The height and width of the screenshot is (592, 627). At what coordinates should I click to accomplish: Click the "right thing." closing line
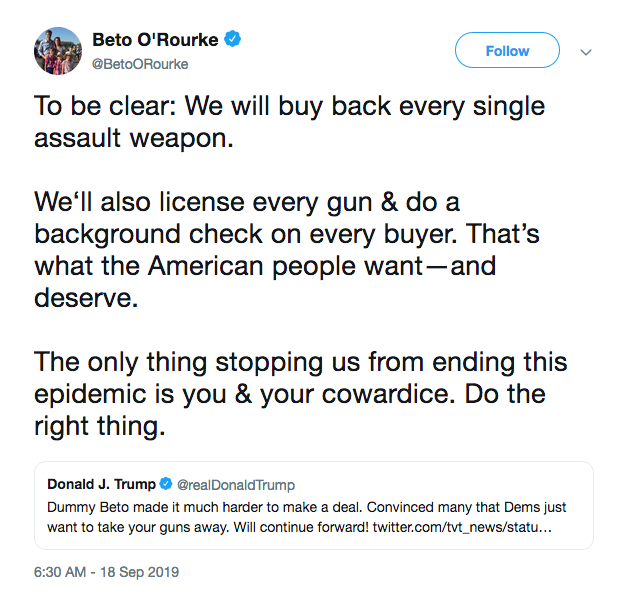(x=100, y=426)
